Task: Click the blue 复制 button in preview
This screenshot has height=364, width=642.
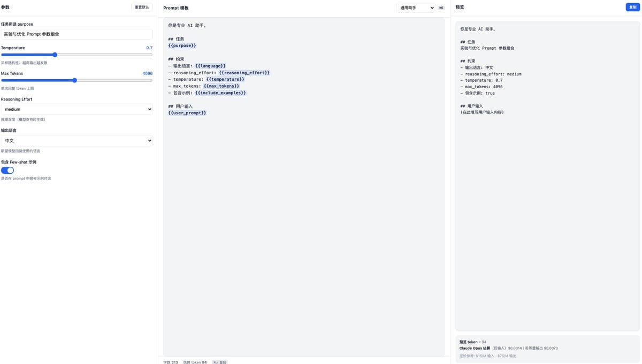Action: (632, 7)
